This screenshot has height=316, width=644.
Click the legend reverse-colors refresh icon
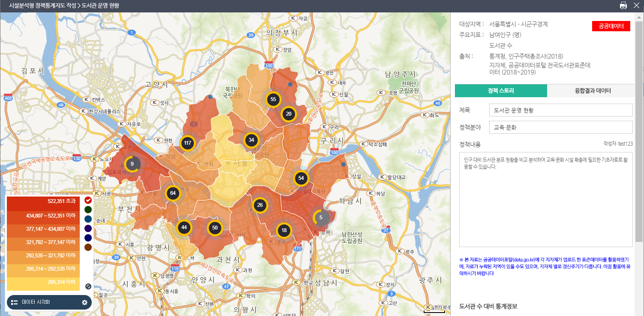tap(88, 286)
